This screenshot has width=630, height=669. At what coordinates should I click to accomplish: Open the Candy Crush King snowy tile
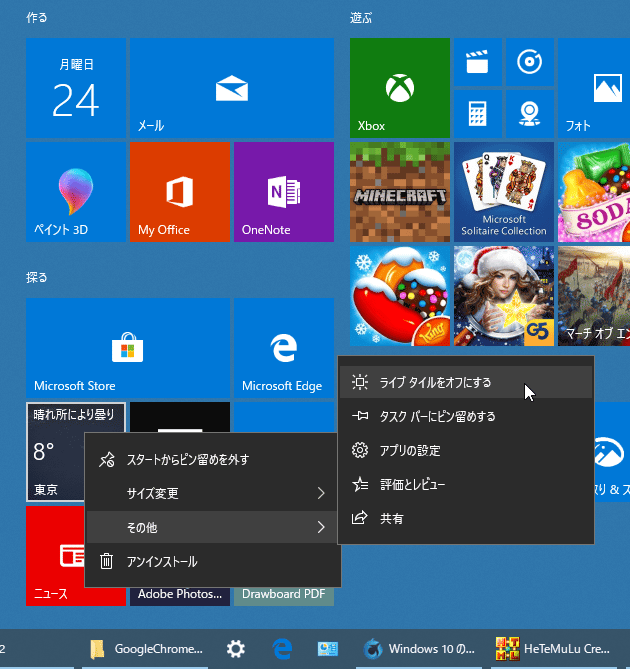pos(400,296)
